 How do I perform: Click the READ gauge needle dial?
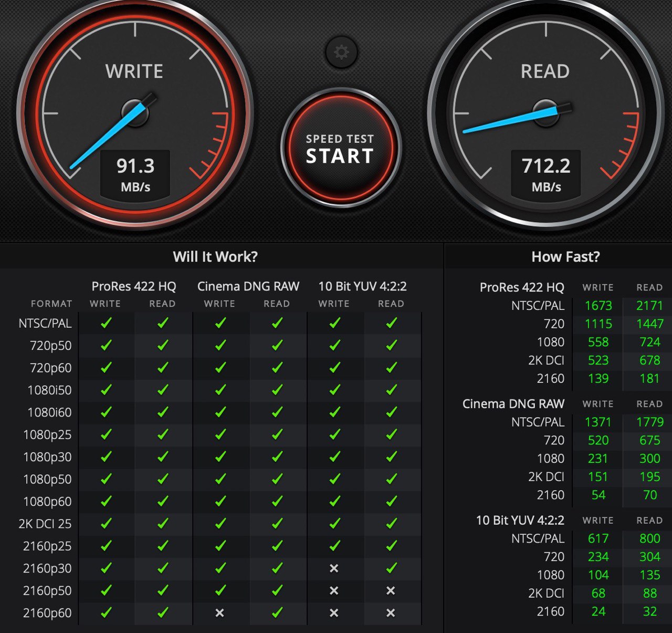tap(546, 112)
